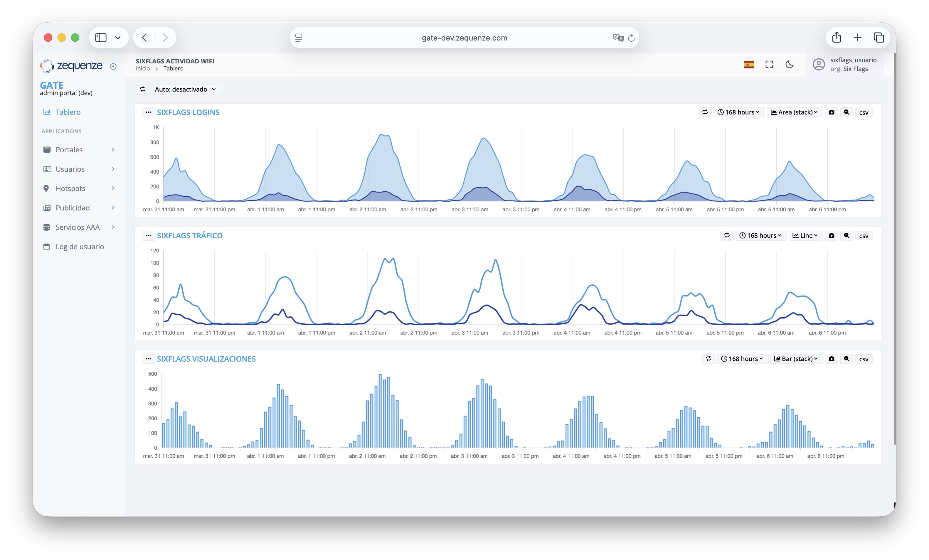929x560 pixels.
Task: Click the Inicio breadcrumb link
Action: tap(142, 69)
